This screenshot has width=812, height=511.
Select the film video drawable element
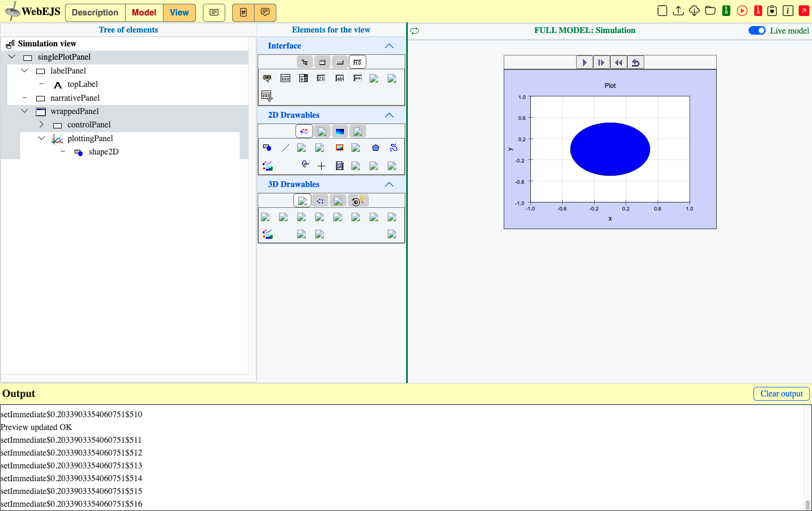[x=340, y=166]
